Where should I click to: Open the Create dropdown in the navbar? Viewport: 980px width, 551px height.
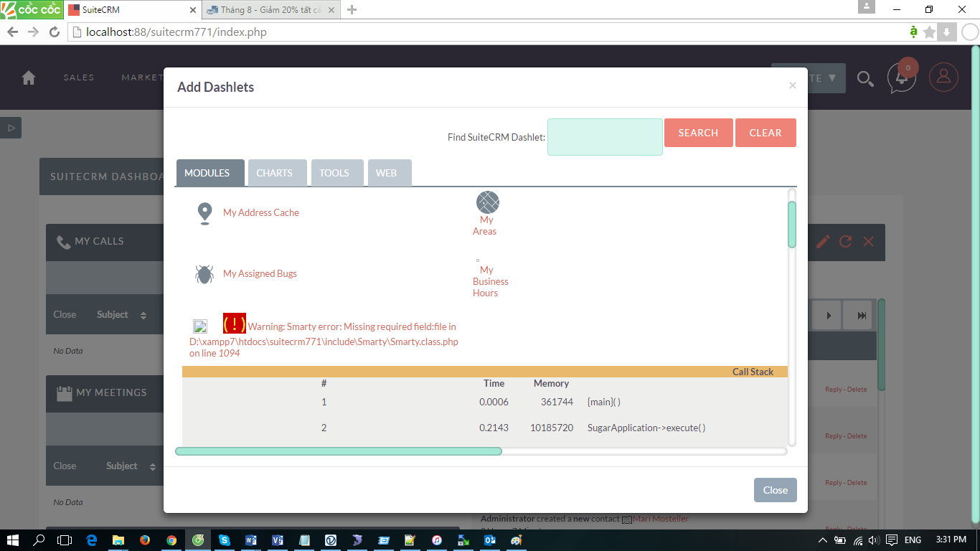pyautogui.click(x=809, y=78)
